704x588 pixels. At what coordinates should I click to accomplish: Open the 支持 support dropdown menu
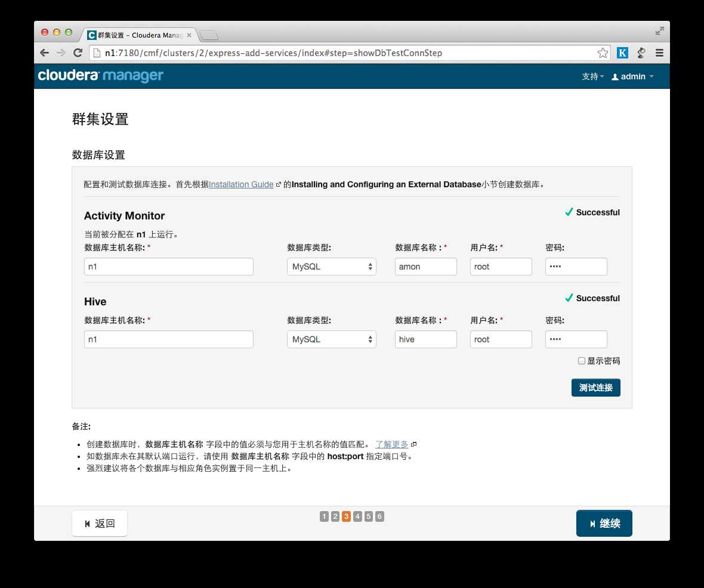click(x=592, y=77)
